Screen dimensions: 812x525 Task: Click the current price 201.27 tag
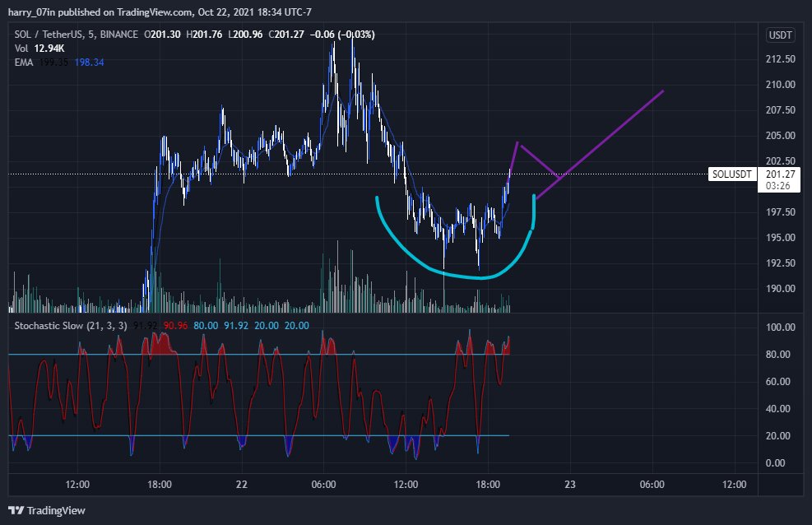tap(780, 174)
